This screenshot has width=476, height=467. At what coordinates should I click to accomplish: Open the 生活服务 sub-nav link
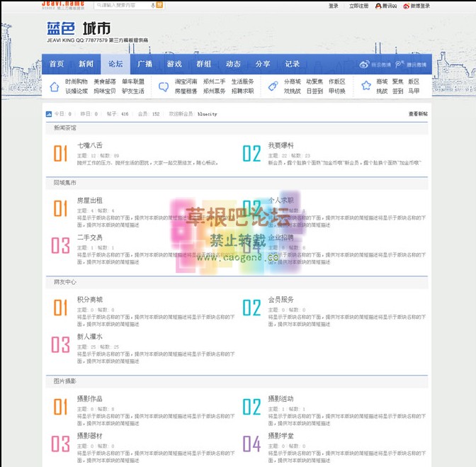[242, 81]
